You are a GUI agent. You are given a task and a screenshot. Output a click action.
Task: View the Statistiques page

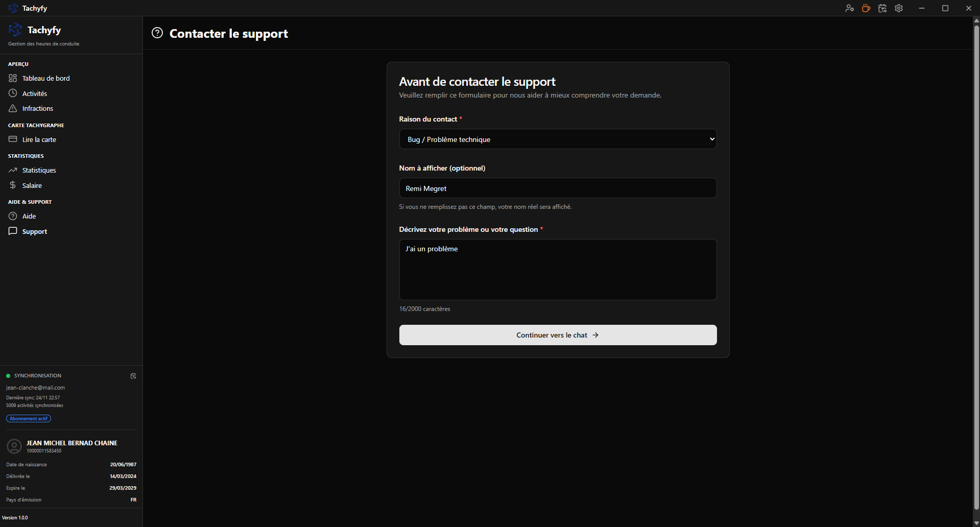39,170
